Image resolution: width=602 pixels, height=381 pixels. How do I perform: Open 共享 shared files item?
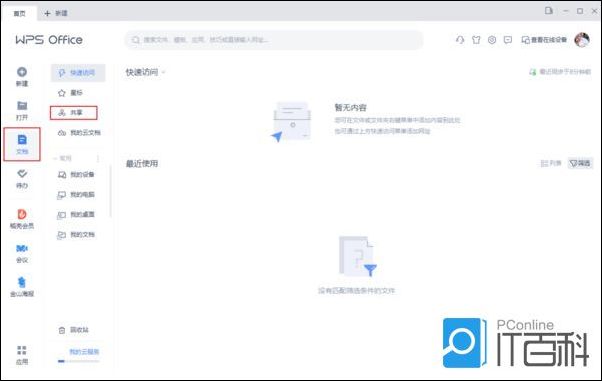(x=74, y=113)
